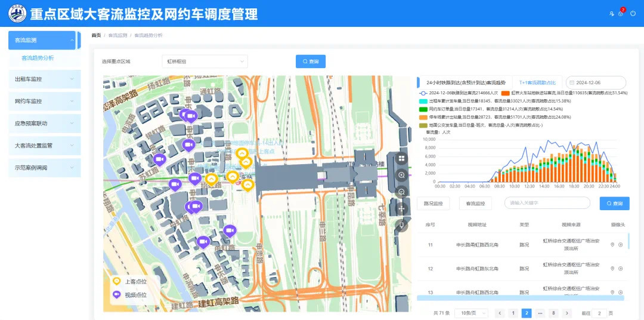Click current page 2 button
Viewport: 644px width, 320px height.
(527, 313)
